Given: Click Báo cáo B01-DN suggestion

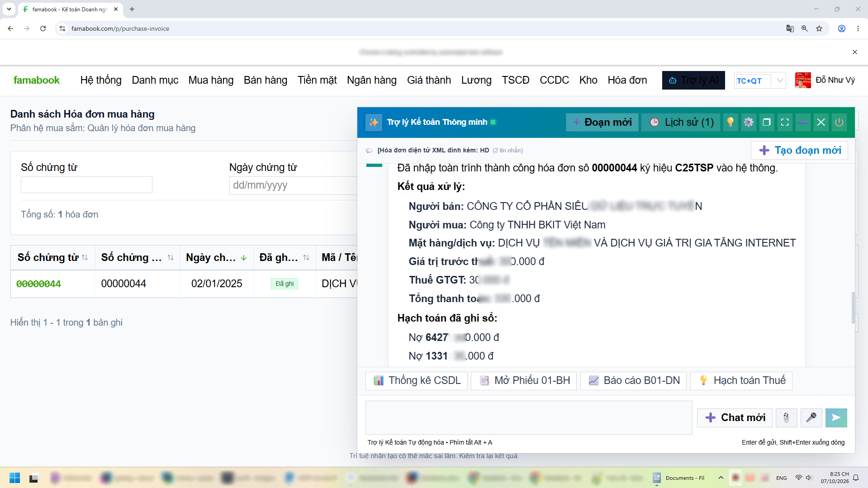Looking at the screenshot, I should click(x=634, y=380).
